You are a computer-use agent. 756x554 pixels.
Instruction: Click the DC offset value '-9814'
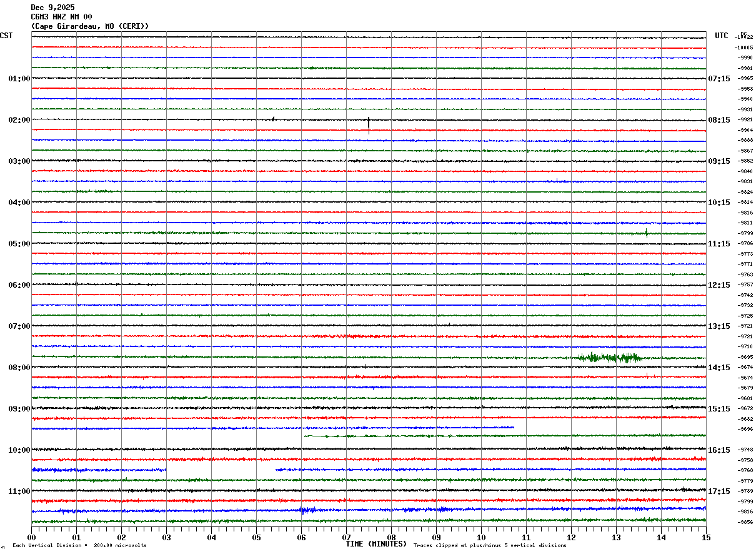coord(746,202)
